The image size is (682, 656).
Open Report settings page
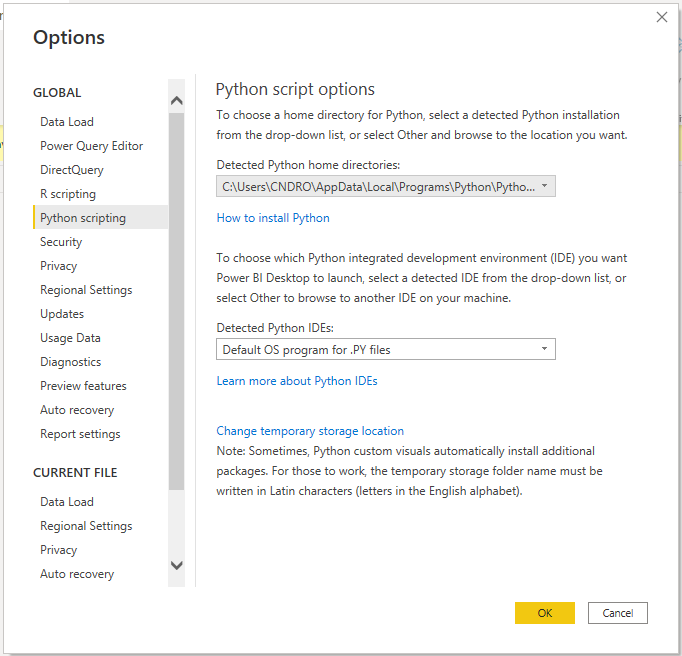coord(80,434)
